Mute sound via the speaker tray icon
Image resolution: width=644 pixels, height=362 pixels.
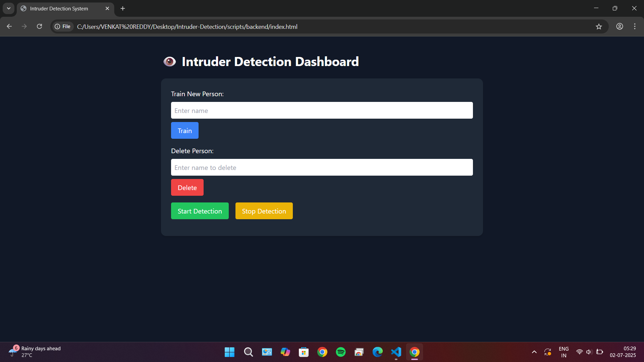pos(589,352)
